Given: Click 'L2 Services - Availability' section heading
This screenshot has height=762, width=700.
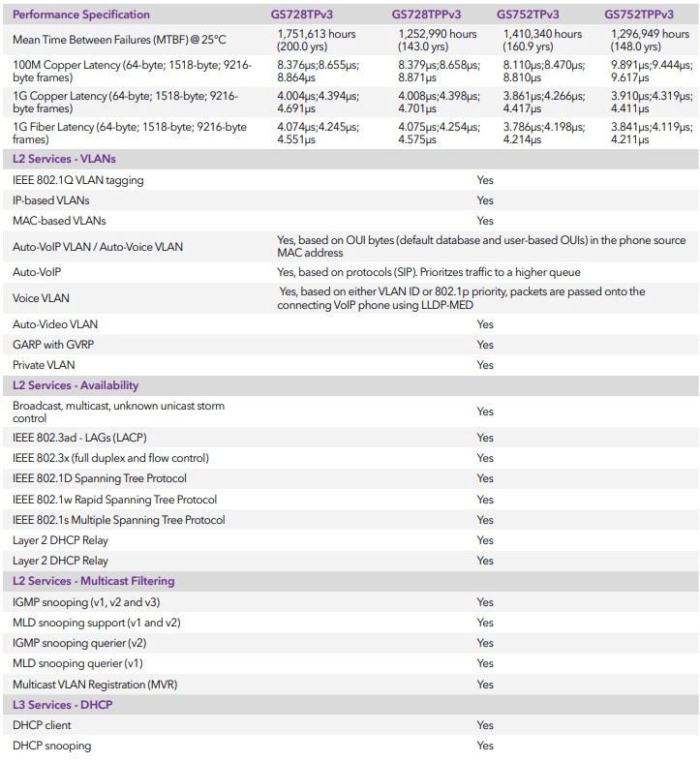Looking at the screenshot, I should pos(76,385).
